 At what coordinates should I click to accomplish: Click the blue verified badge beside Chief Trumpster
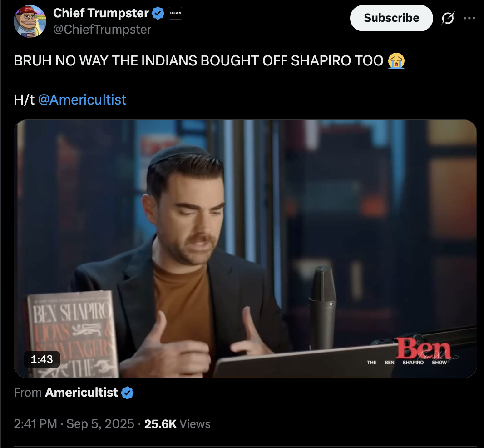[x=158, y=13]
